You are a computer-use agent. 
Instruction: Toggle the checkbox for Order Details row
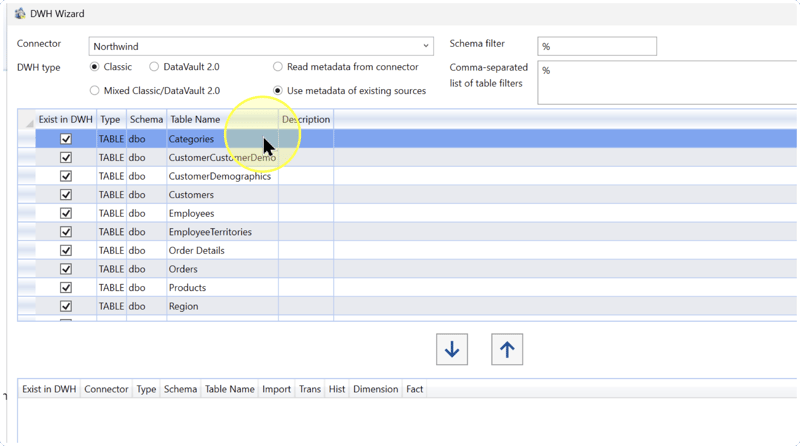coord(66,251)
